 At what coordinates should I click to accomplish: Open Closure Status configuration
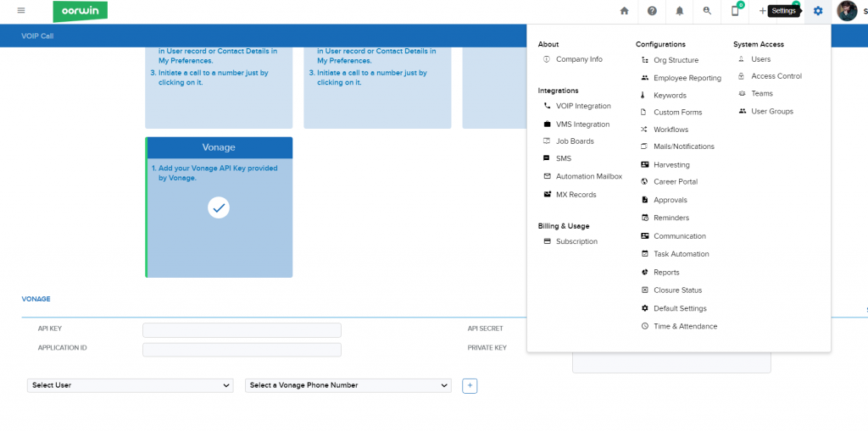click(x=677, y=290)
